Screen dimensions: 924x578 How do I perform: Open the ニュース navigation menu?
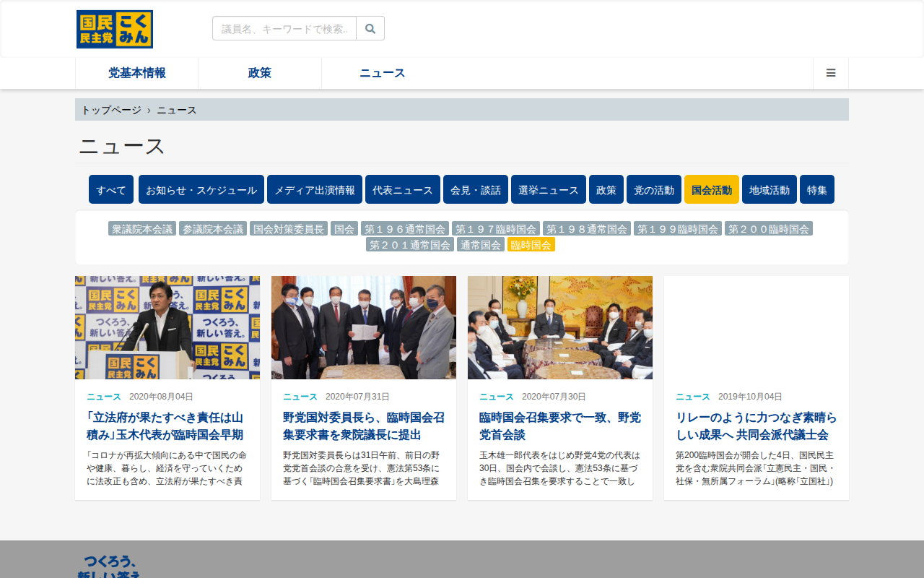point(383,73)
